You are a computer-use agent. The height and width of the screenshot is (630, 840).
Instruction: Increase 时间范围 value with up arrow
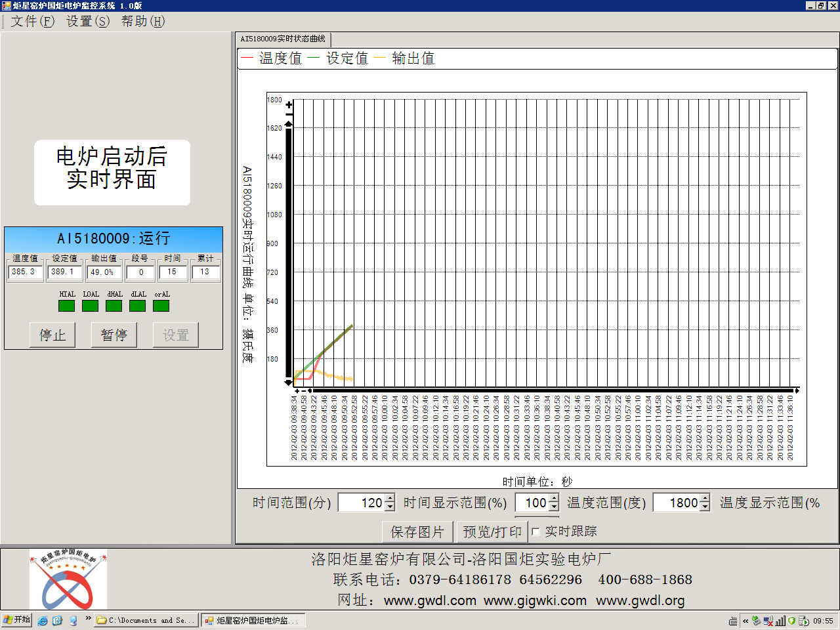(x=390, y=499)
